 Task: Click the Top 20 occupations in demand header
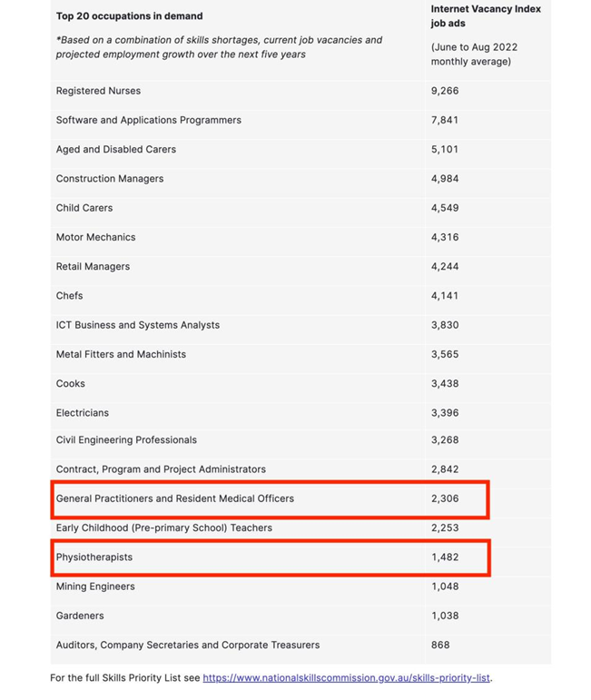[x=130, y=16]
